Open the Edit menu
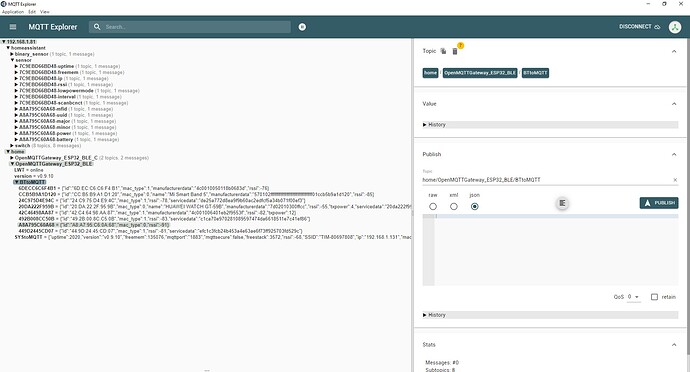Viewport: 690px width, 372px height. (x=32, y=12)
